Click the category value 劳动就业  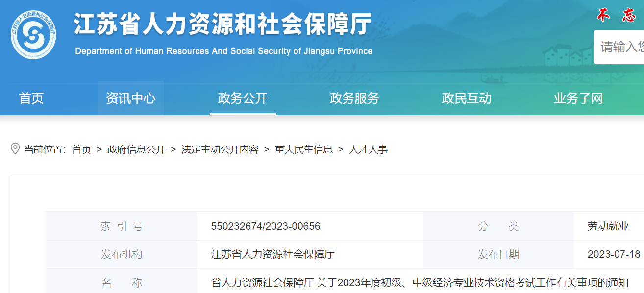[x=608, y=226]
